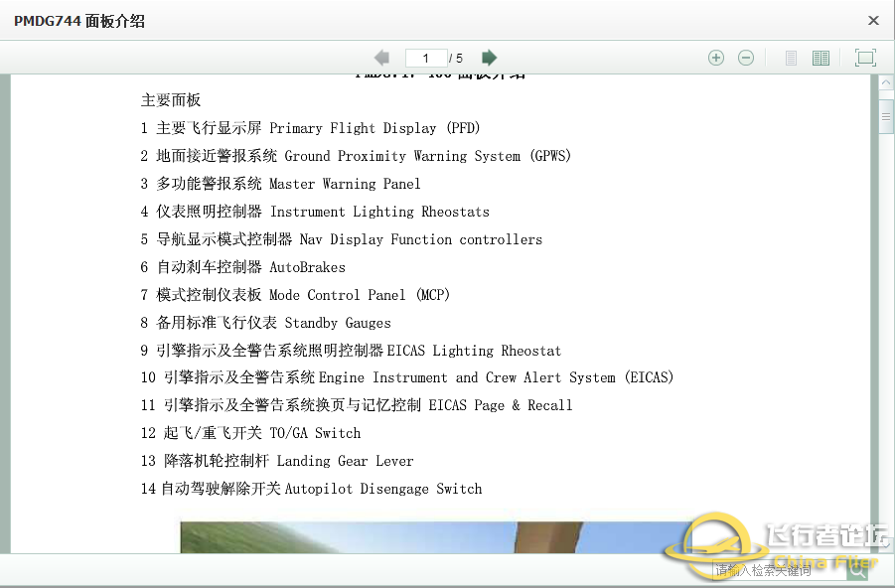Image resolution: width=895 pixels, height=588 pixels.
Task: Click the Landing Gear Lever line
Action: coord(277,461)
